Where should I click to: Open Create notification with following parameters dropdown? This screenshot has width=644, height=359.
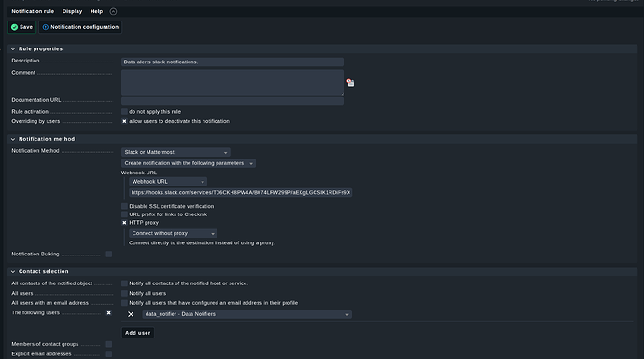click(x=189, y=163)
